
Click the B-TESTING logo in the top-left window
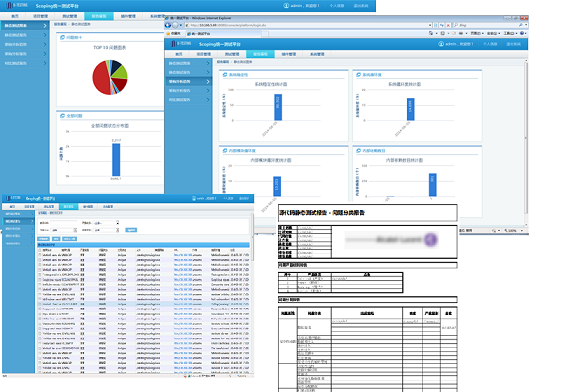click(17, 5)
